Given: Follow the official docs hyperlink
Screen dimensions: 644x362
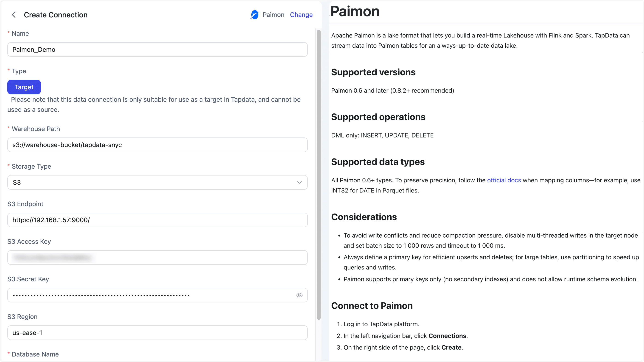Looking at the screenshot, I should pos(504,180).
